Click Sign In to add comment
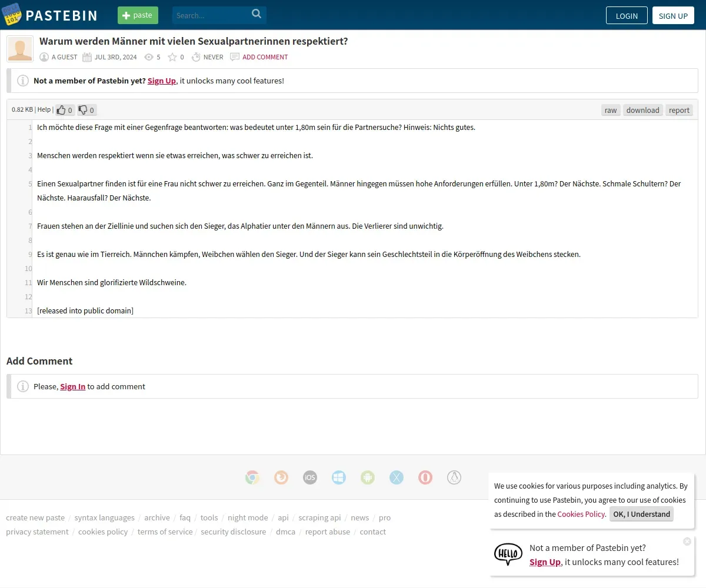706x588 pixels. pyautogui.click(x=73, y=386)
